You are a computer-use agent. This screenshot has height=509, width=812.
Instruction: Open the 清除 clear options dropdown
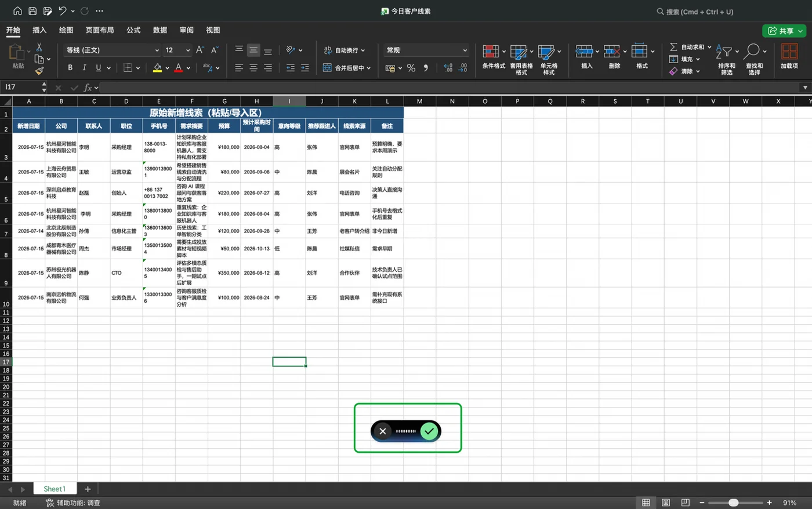(698, 71)
